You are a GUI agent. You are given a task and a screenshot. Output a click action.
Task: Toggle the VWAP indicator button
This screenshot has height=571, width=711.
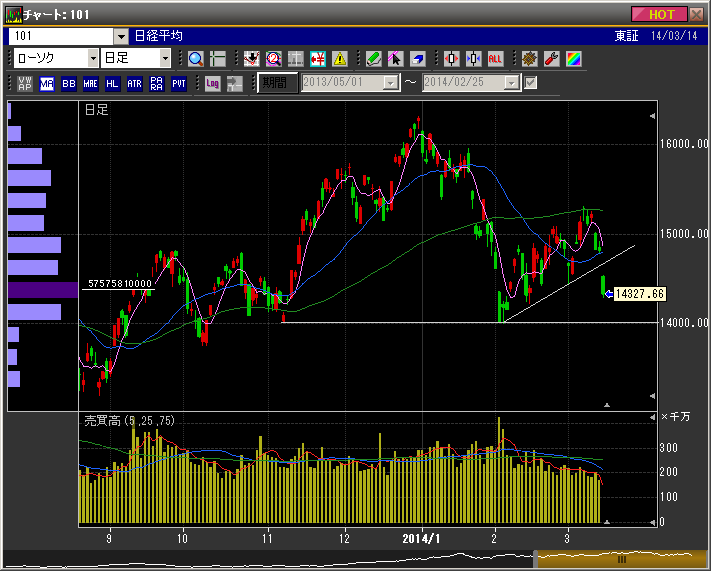coord(26,83)
